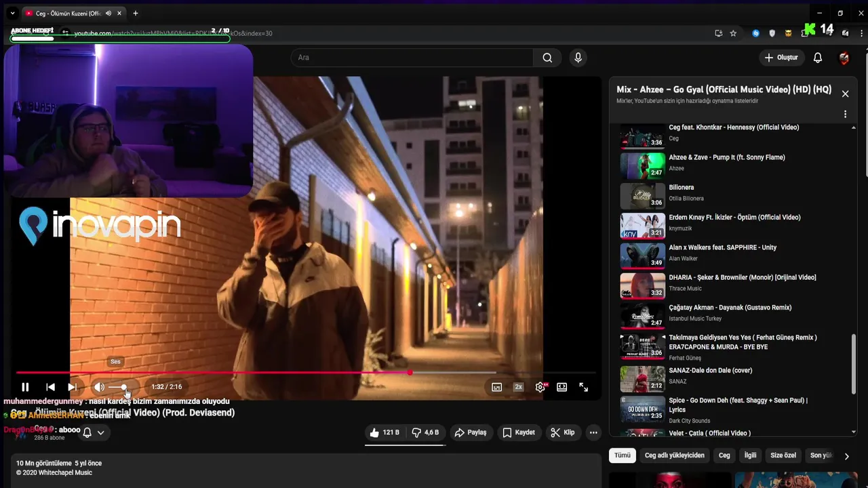Open the account avatar menu
868x488 pixels.
844,58
